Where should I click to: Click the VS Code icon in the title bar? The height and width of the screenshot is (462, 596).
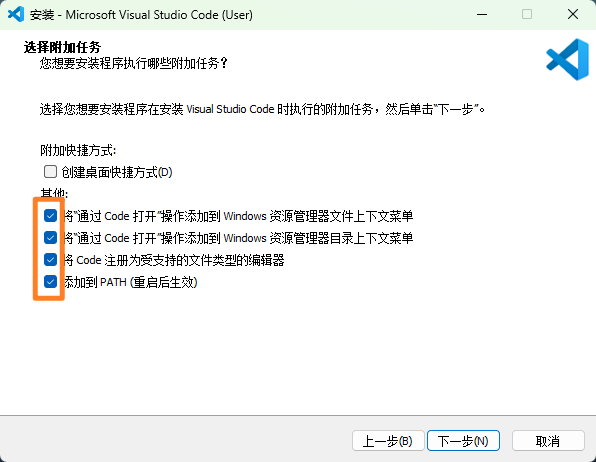coord(16,14)
